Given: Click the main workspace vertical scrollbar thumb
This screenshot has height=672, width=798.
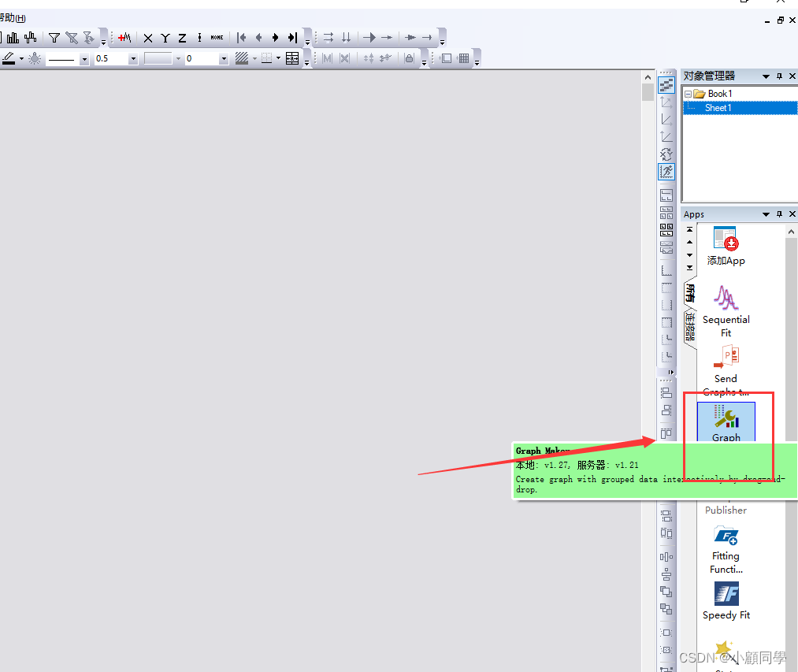Looking at the screenshot, I should pos(648,93).
